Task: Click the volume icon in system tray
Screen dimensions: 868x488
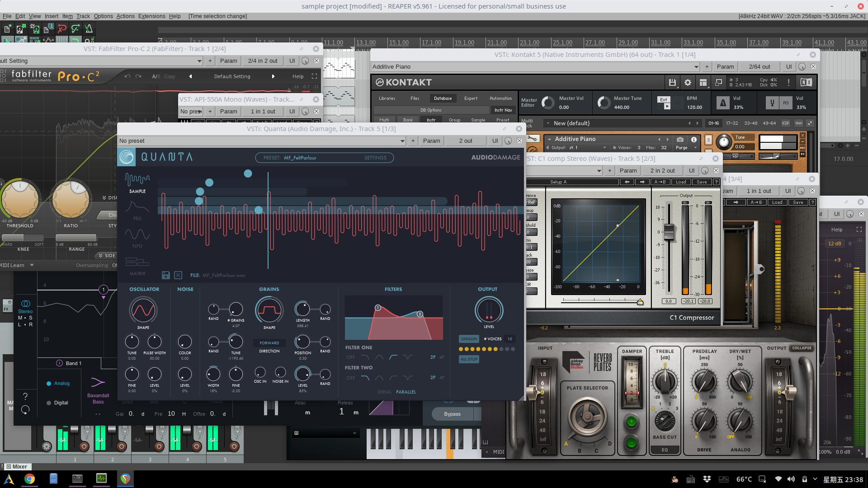Action: pos(791,479)
